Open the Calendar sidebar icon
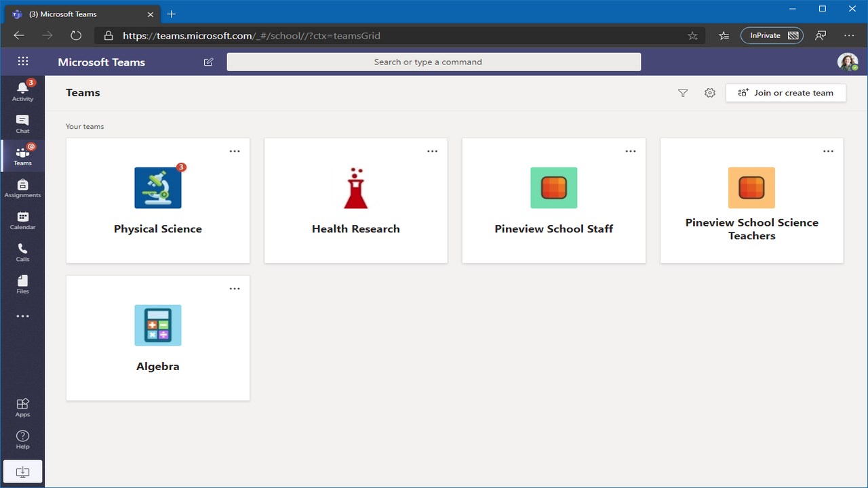The image size is (868, 488). pos(22,220)
